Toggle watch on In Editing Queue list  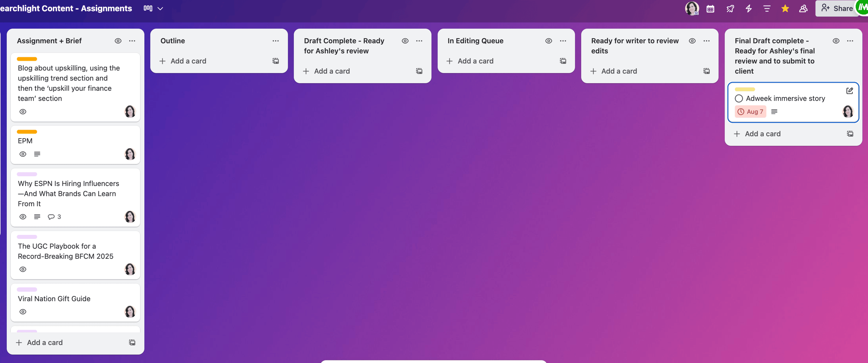pyautogui.click(x=549, y=41)
